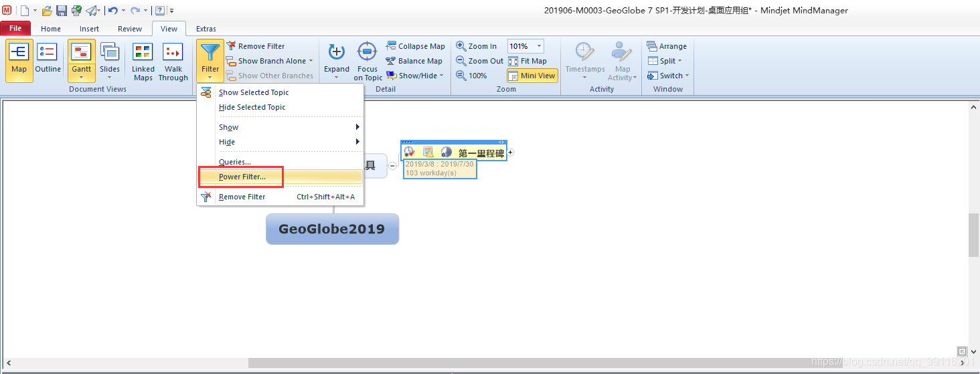Click Balance Map
The image size is (980, 374).
(414, 61)
